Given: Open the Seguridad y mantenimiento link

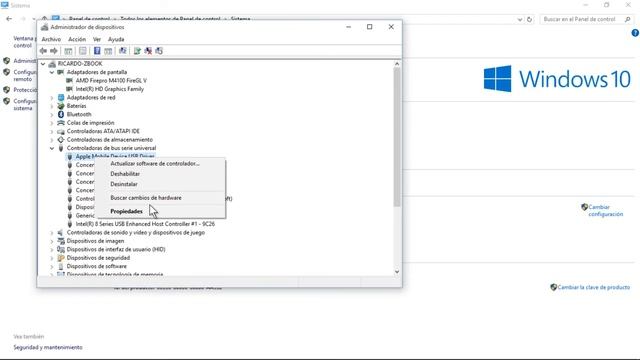Looking at the screenshot, I should [x=48, y=347].
